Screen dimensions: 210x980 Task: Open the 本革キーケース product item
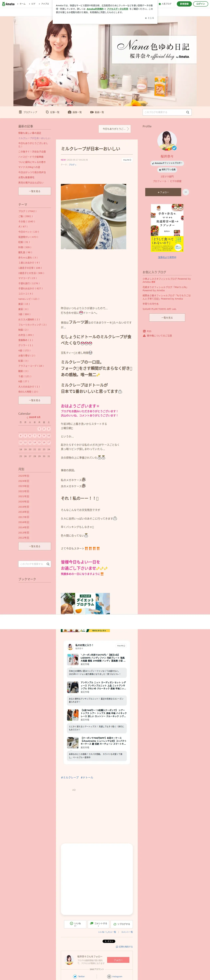(97, 743)
